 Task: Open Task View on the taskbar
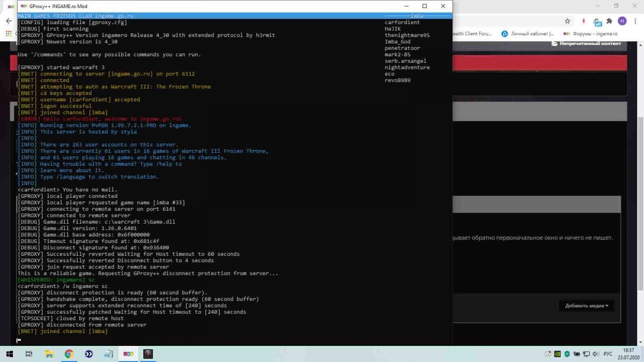click(x=29, y=354)
